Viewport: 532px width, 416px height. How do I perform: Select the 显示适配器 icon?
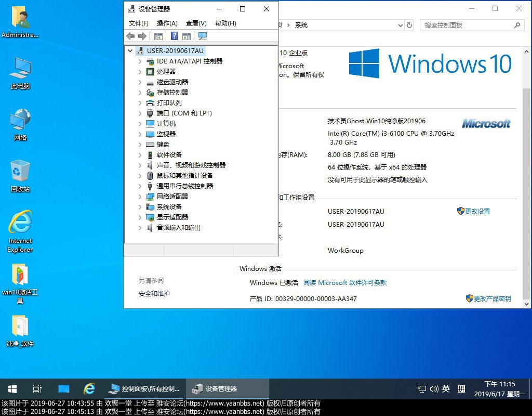[x=150, y=217]
